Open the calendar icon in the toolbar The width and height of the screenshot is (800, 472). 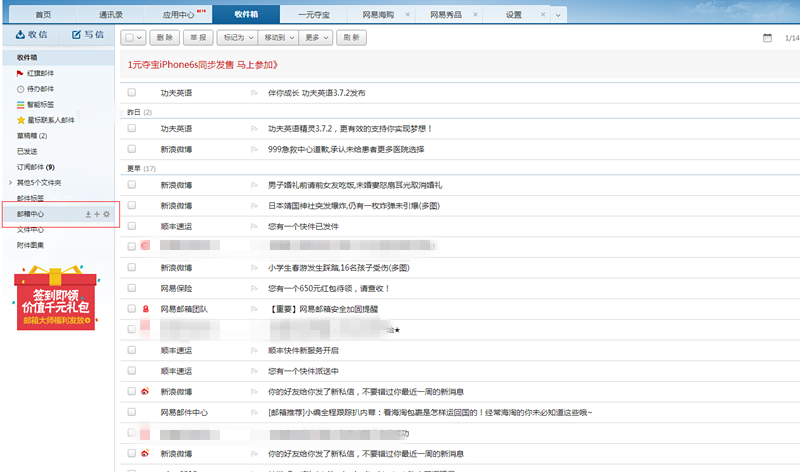pos(767,38)
